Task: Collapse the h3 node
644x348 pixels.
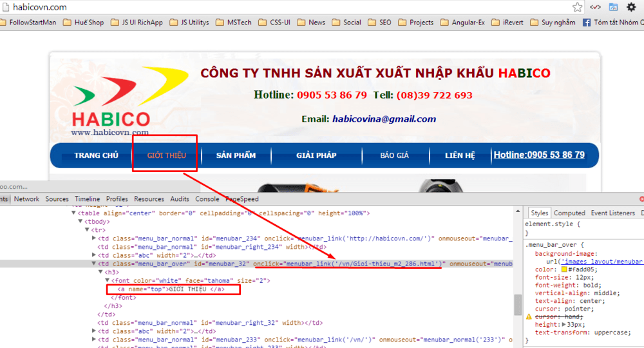Action: pos(100,272)
